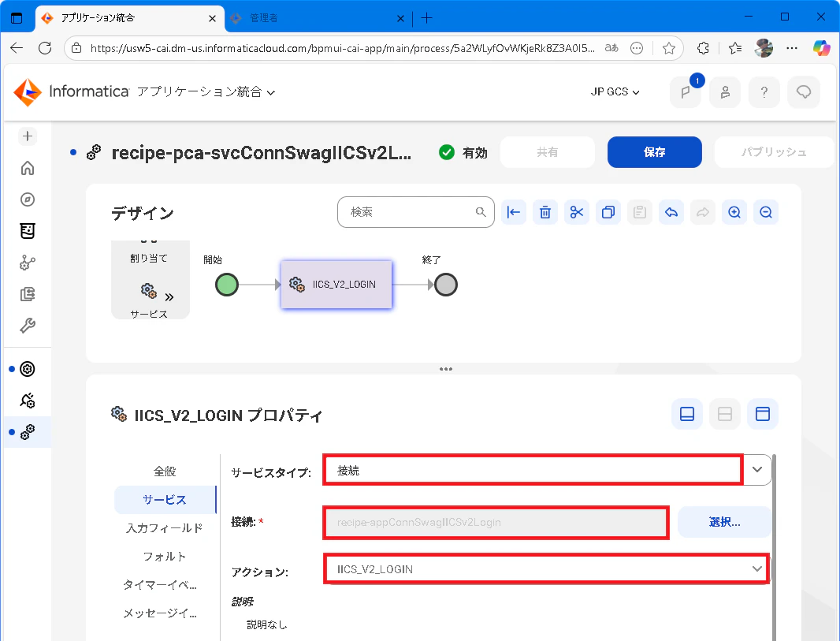Click the collapse-to-start toolbar icon

coord(513,212)
